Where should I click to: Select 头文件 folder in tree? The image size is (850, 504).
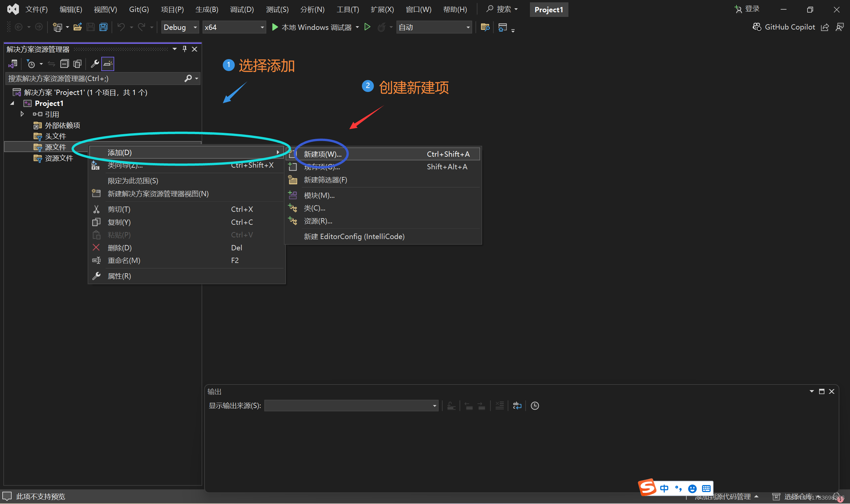[x=55, y=136]
